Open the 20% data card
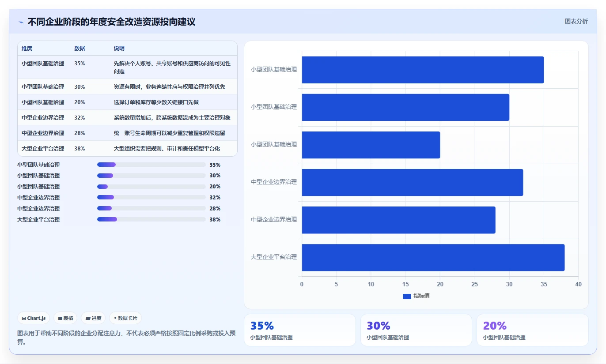 (x=533, y=330)
